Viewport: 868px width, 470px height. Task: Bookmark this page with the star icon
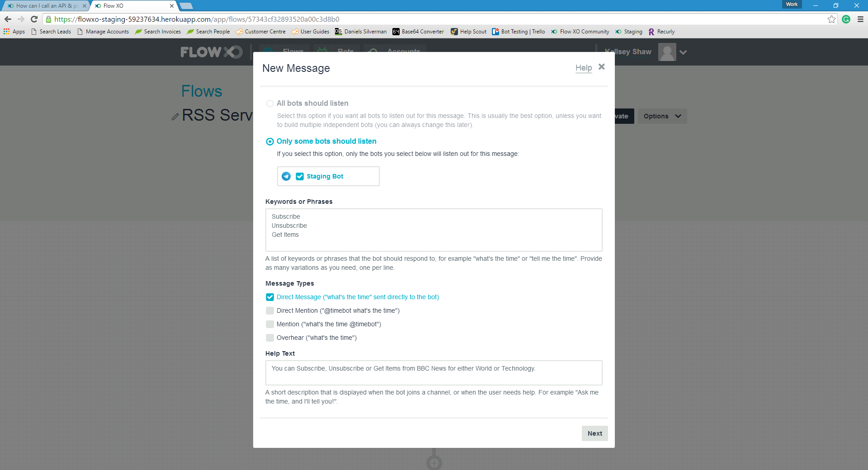(x=831, y=19)
